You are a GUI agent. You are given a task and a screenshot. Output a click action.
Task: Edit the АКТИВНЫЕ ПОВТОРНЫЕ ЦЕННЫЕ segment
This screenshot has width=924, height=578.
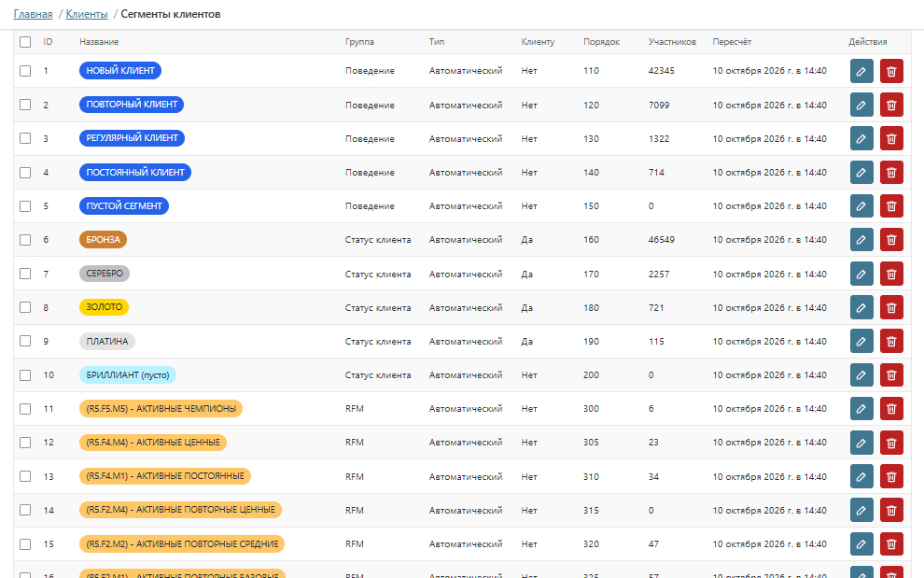[x=861, y=510]
